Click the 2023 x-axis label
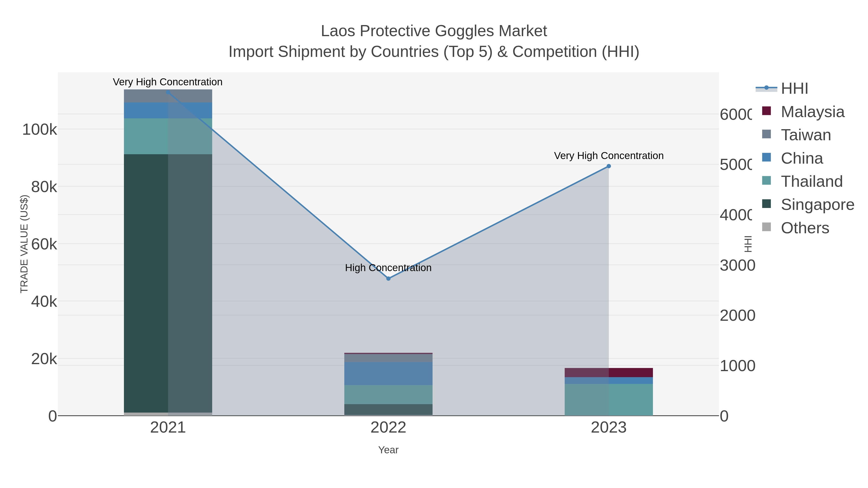Screen dimensions: 868x488 [x=609, y=428]
